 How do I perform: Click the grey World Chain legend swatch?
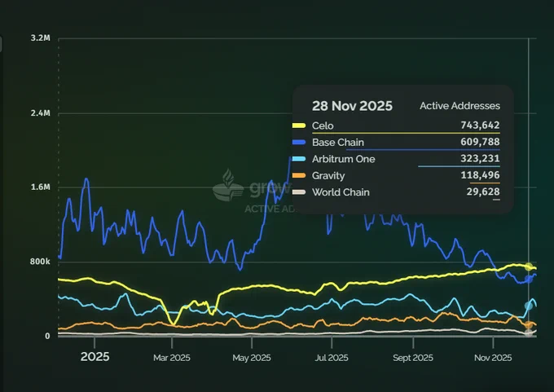pos(299,192)
